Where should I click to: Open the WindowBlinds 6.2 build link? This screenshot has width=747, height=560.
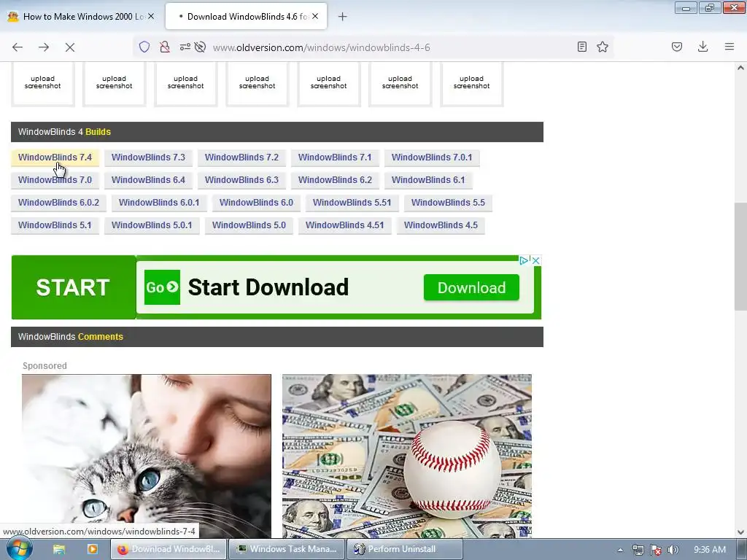coord(335,180)
